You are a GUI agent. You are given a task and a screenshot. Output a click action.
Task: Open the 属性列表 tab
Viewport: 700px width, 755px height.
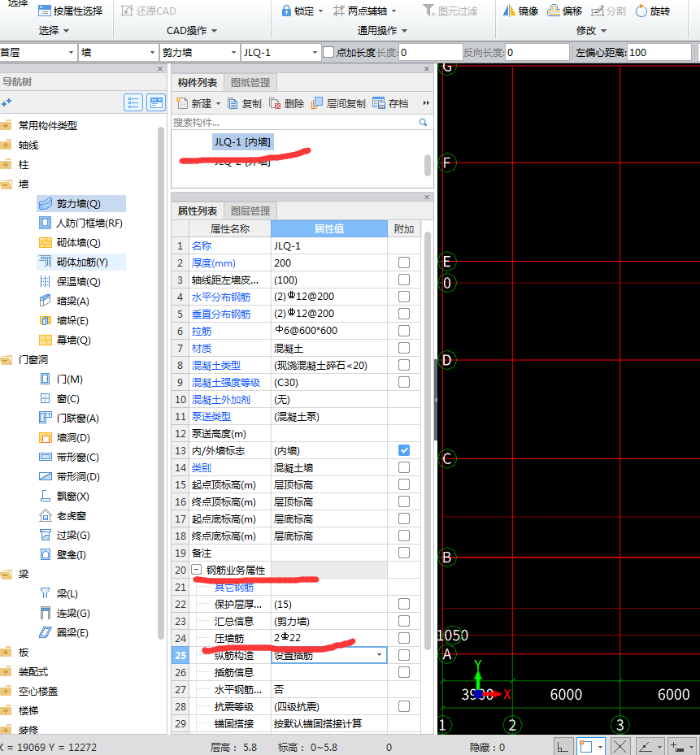point(198,211)
